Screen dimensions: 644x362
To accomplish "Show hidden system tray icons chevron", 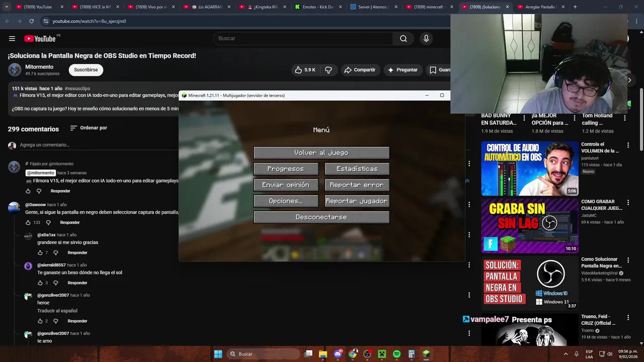I will point(566,354).
